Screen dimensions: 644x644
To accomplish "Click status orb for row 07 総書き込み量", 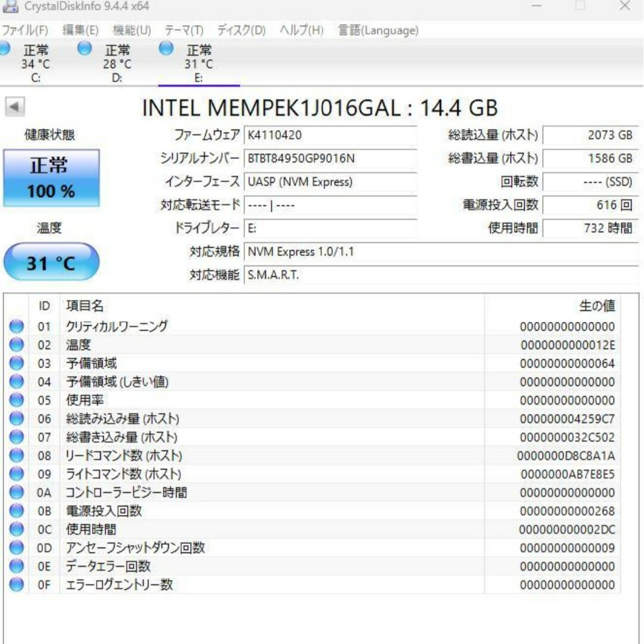I will pyautogui.click(x=17, y=438).
